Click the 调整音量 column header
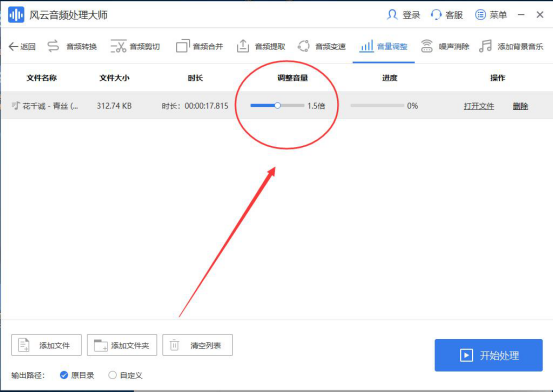 pyautogui.click(x=292, y=78)
